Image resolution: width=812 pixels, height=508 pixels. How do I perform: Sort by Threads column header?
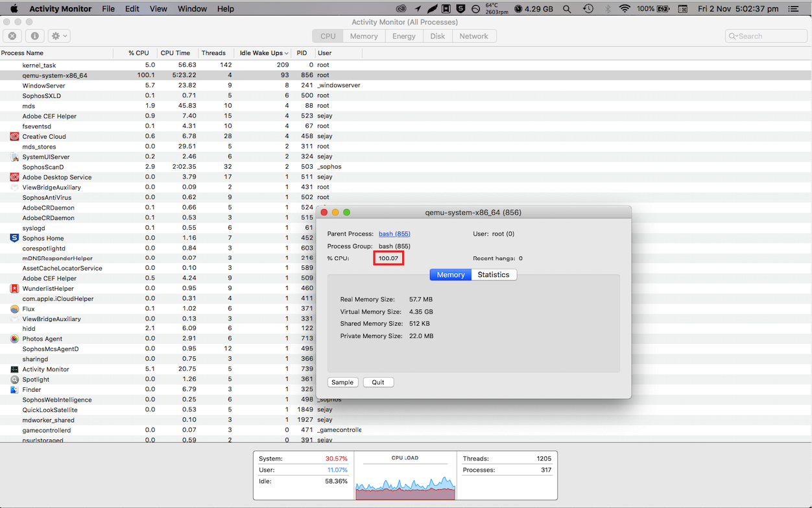tap(216, 53)
